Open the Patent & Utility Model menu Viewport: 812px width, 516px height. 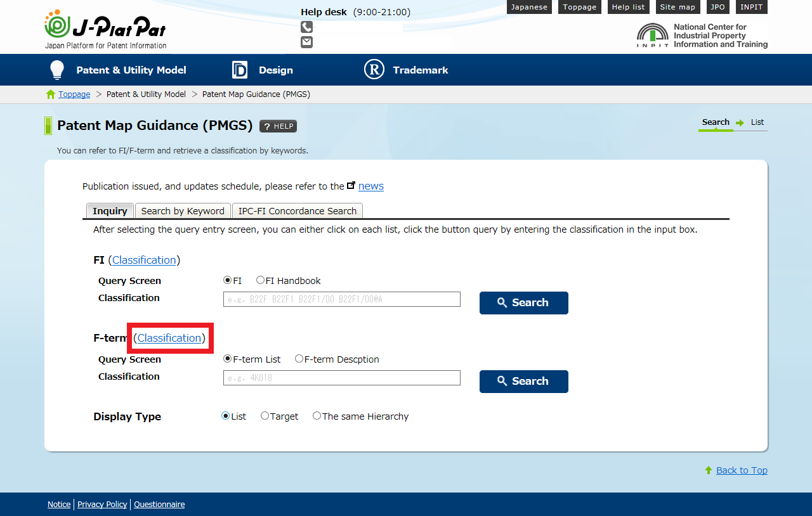click(118, 70)
